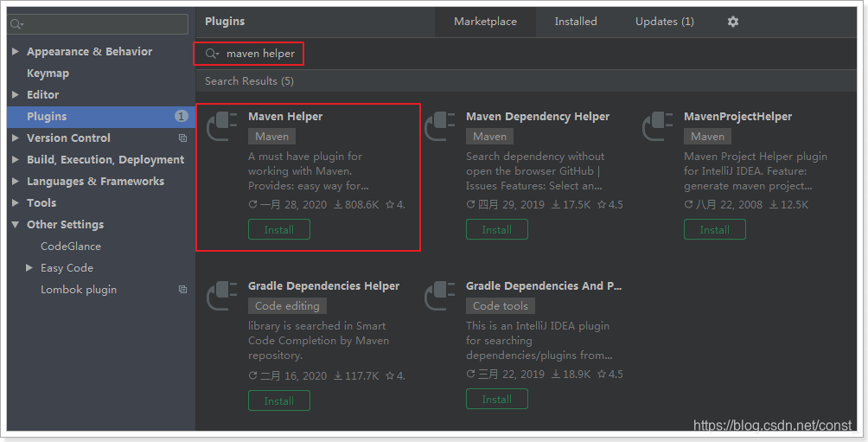Expand Appearance & Behavior settings

(16, 52)
